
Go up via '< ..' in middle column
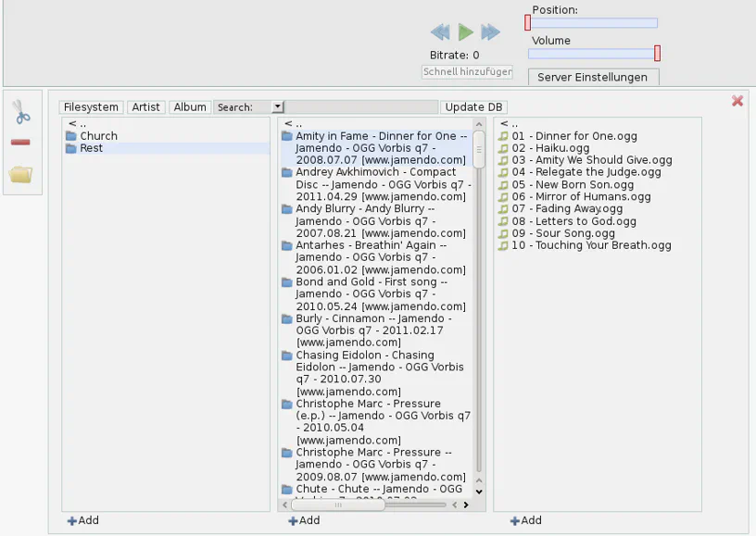(293, 124)
